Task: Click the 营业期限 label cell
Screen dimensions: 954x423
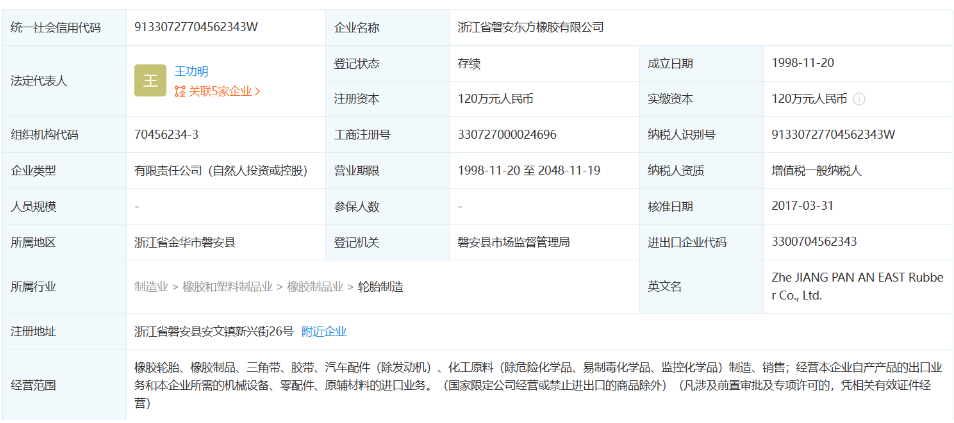Action: (x=387, y=171)
